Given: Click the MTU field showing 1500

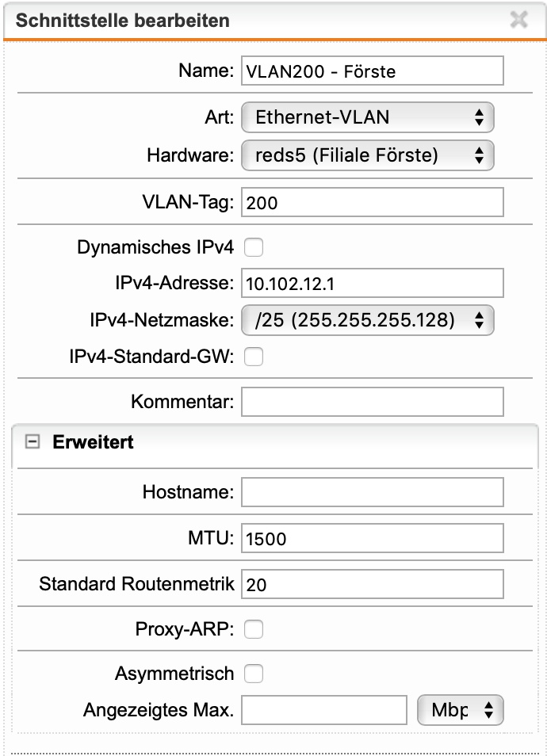Looking at the screenshot, I should tap(372, 539).
